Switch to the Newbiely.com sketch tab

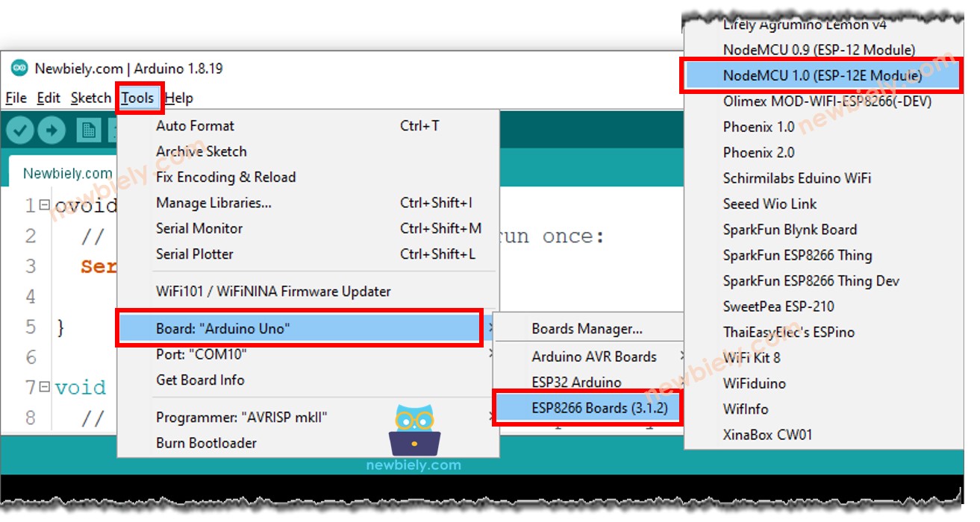pos(66,173)
